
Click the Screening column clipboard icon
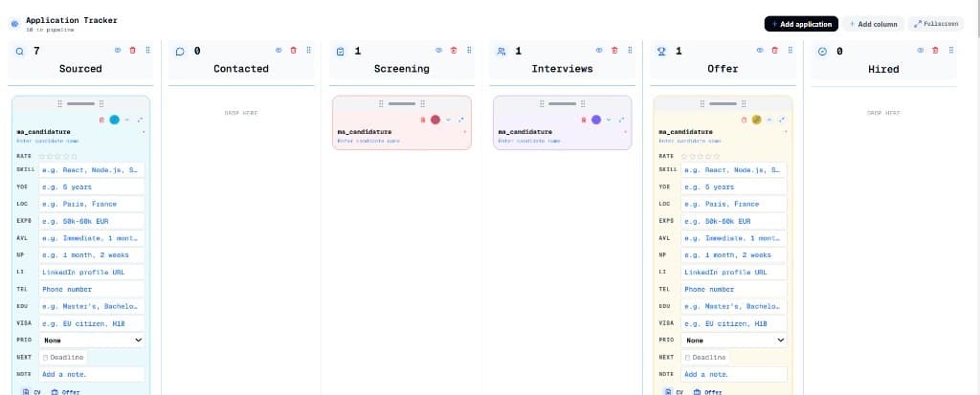click(x=341, y=52)
